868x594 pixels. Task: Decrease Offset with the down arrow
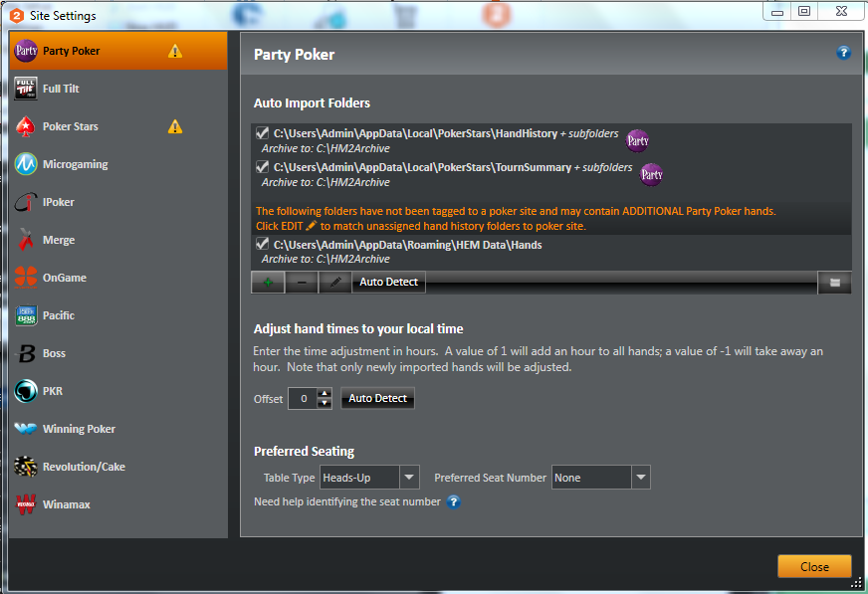(x=325, y=404)
